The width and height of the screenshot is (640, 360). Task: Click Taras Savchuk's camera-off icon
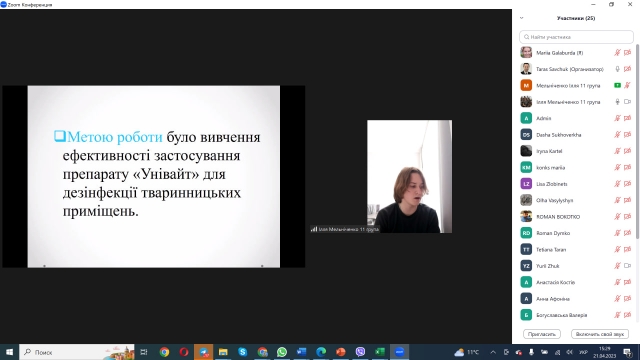pyautogui.click(x=627, y=69)
